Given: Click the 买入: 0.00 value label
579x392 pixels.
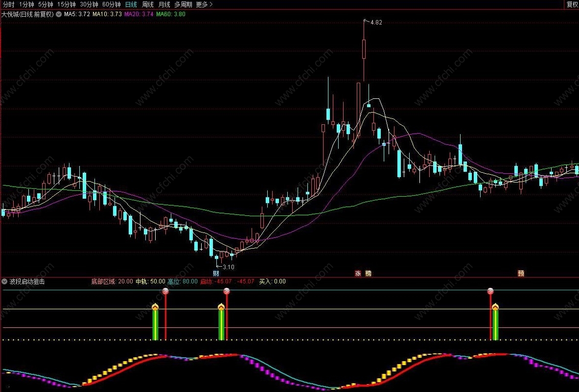Looking at the screenshot, I should [272, 281].
